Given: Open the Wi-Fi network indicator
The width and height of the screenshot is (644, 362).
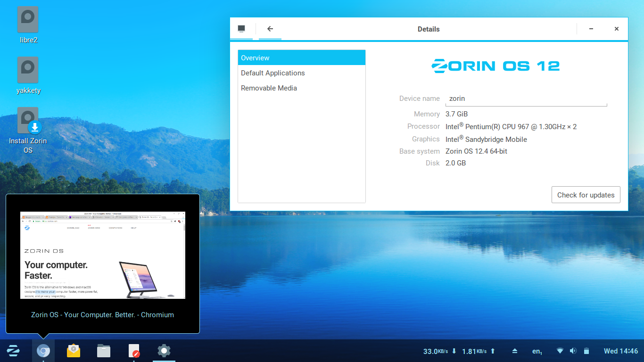Looking at the screenshot, I should click(x=560, y=351).
